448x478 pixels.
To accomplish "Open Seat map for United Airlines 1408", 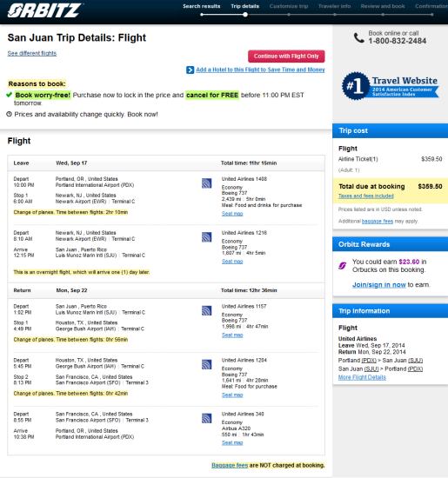I will point(232,214).
